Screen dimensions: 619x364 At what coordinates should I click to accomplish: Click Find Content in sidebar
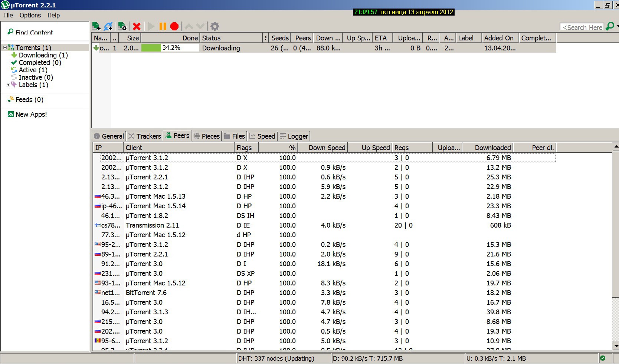[x=34, y=33]
